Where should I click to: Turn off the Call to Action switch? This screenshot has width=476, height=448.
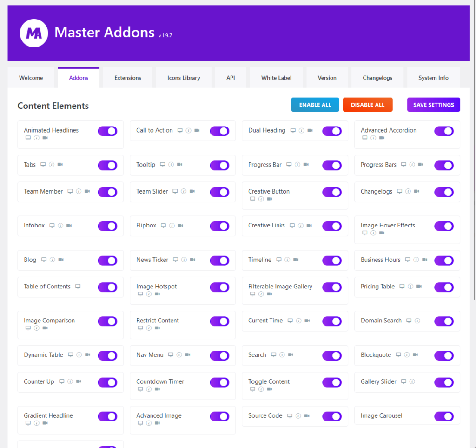click(219, 131)
